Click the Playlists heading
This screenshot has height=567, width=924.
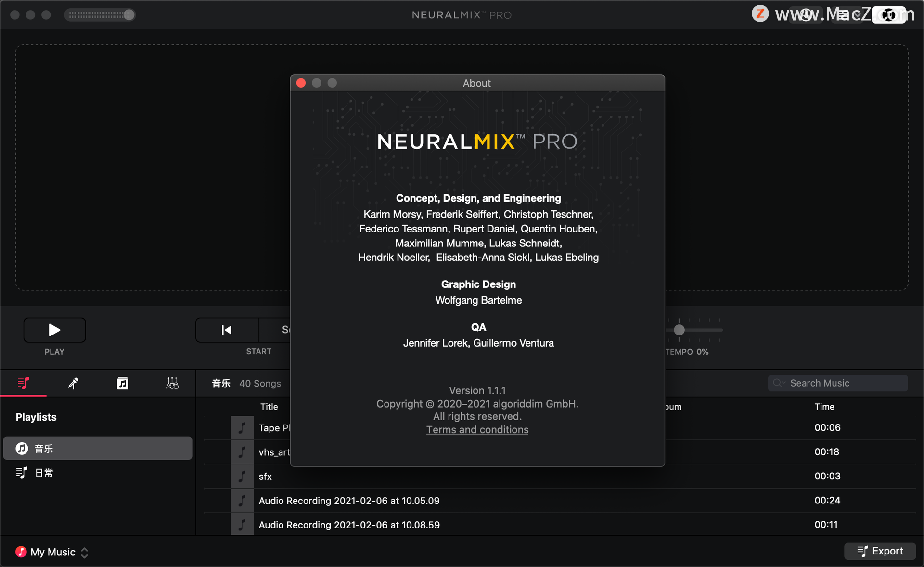[x=36, y=417]
